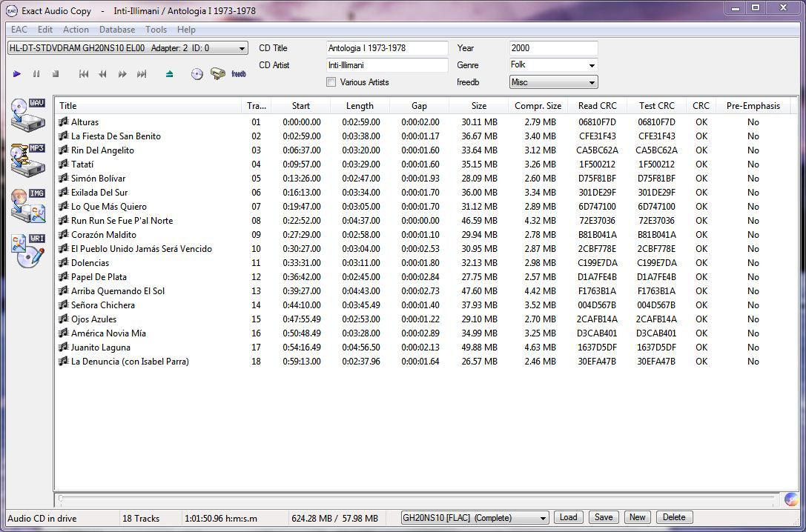Click the CD Artist input field
This screenshot has height=532, width=806.
point(387,65)
